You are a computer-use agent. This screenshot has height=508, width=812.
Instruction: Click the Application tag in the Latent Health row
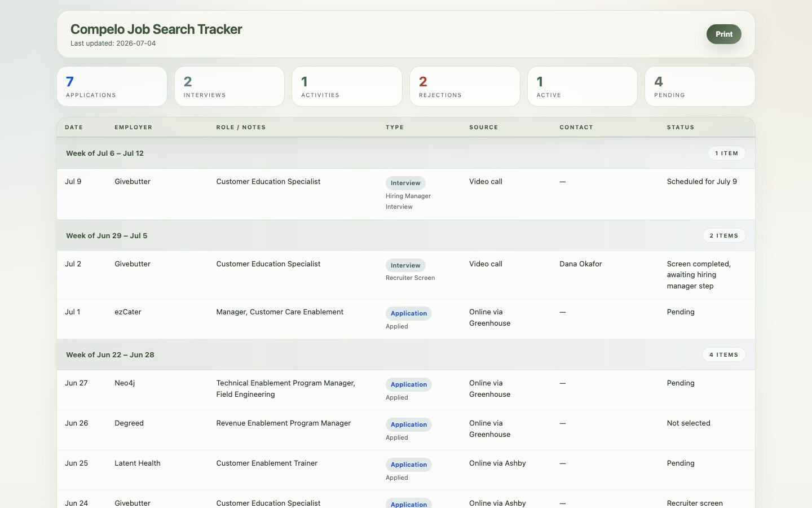pos(409,465)
